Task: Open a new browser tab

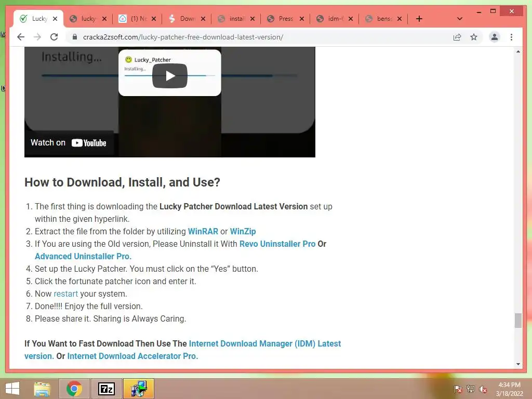Action: click(419, 19)
